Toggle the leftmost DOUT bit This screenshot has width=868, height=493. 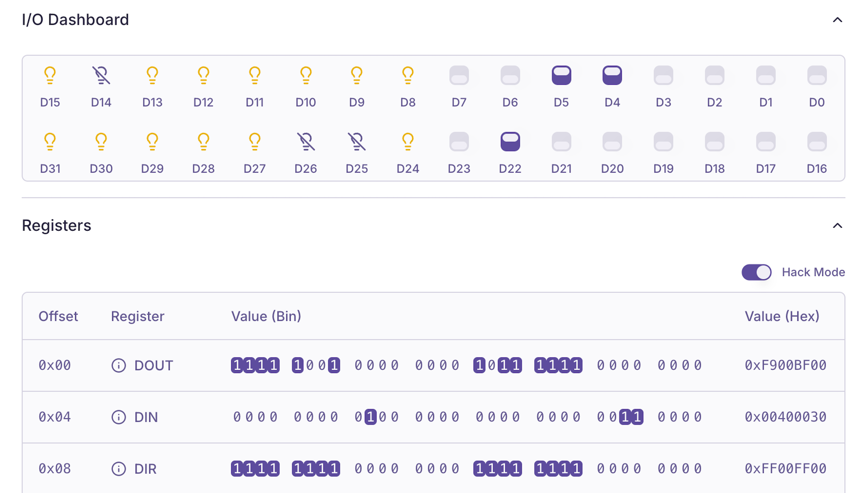(x=237, y=365)
